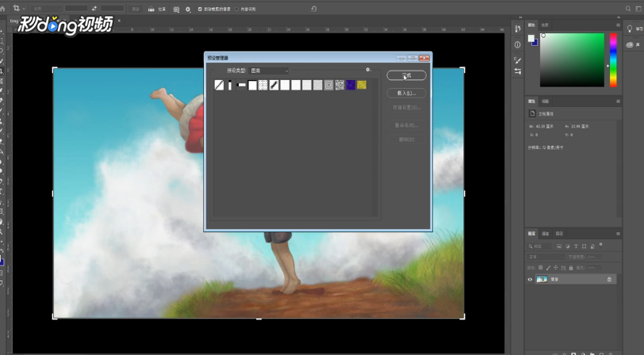Hide the Background layer eye icon

[530, 280]
